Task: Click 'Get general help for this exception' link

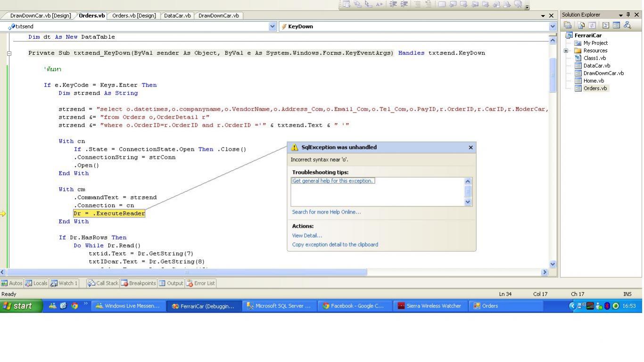Action: click(333, 181)
